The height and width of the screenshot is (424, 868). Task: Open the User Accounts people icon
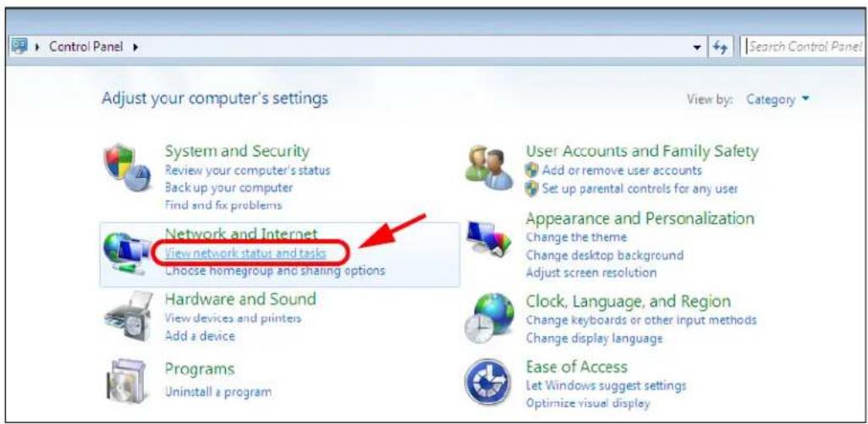(489, 168)
